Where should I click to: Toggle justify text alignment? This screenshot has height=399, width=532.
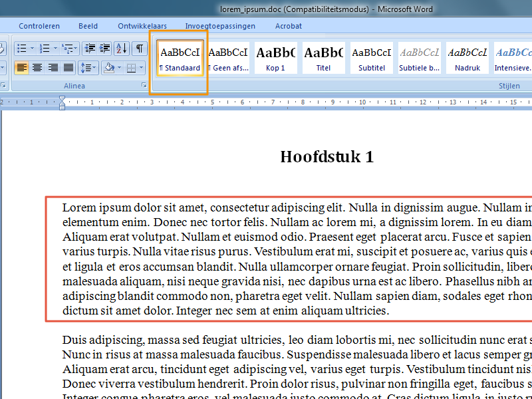(x=68, y=68)
